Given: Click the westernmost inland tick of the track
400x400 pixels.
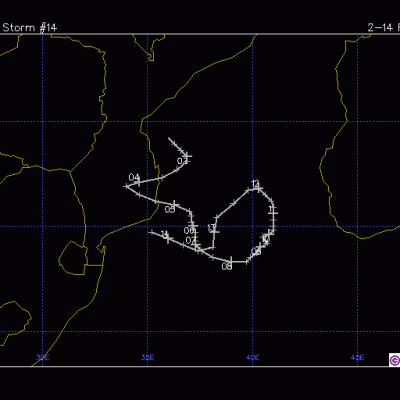Looking at the screenshot, I should [x=126, y=187].
